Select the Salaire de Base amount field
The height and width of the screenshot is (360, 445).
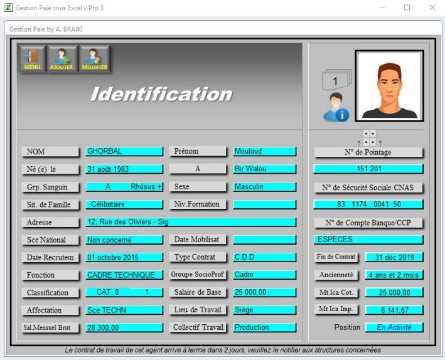pos(264,292)
